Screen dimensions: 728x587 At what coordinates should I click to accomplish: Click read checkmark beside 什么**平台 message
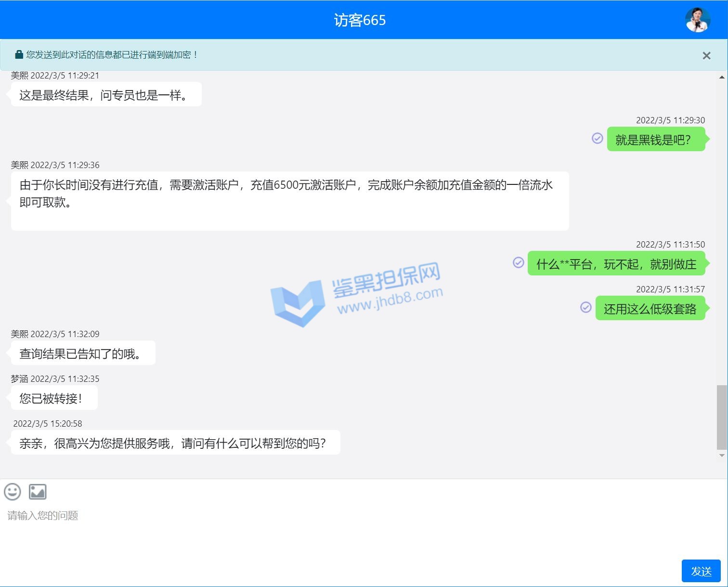coord(518,262)
